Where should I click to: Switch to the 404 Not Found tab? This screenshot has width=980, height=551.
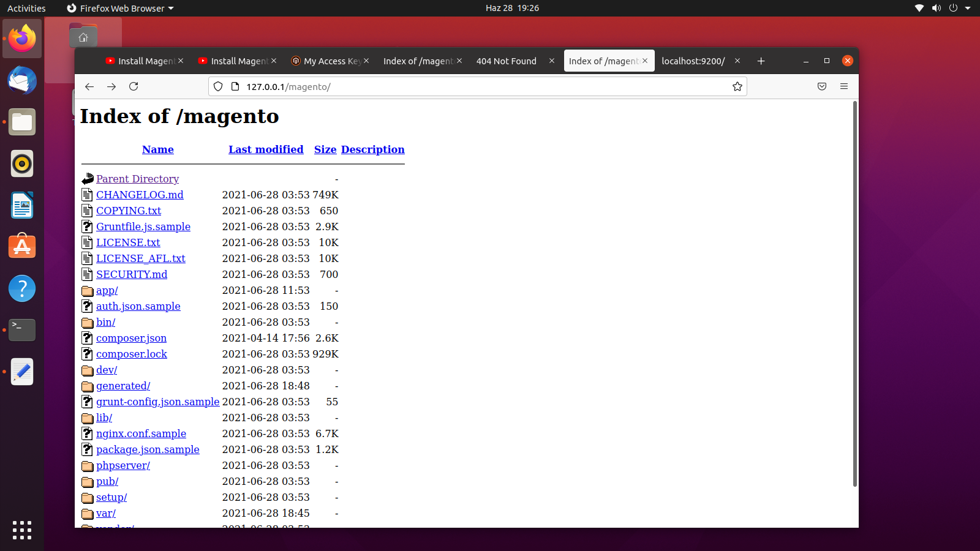507,61
